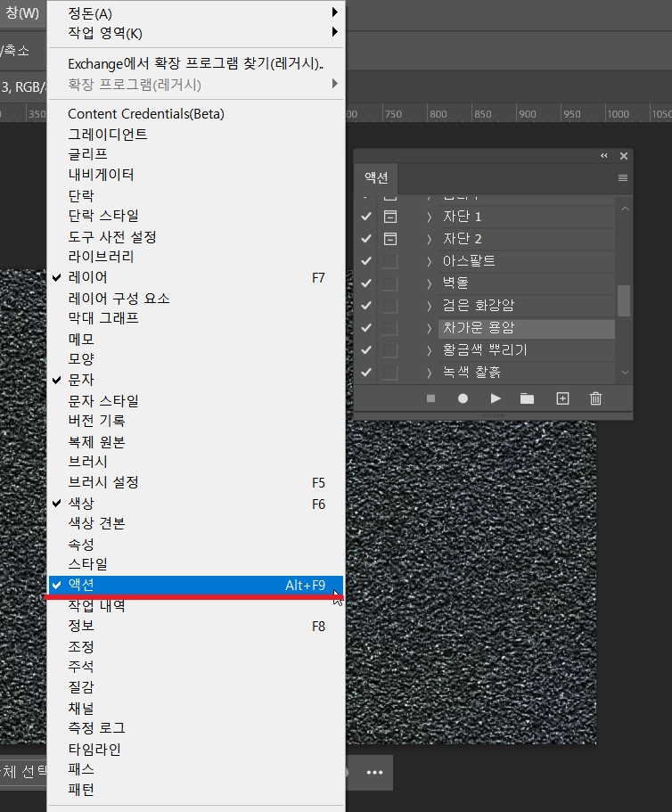
Task: Play the selected action
Action: [x=496, y=398]
